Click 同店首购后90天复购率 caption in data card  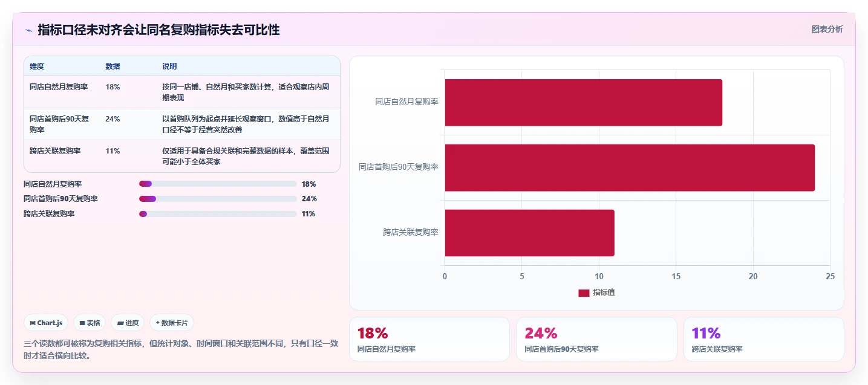pos(561,349)
